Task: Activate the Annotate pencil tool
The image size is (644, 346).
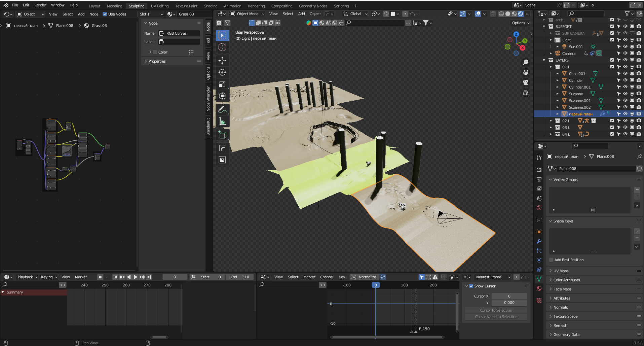Action: coord(222,109)
